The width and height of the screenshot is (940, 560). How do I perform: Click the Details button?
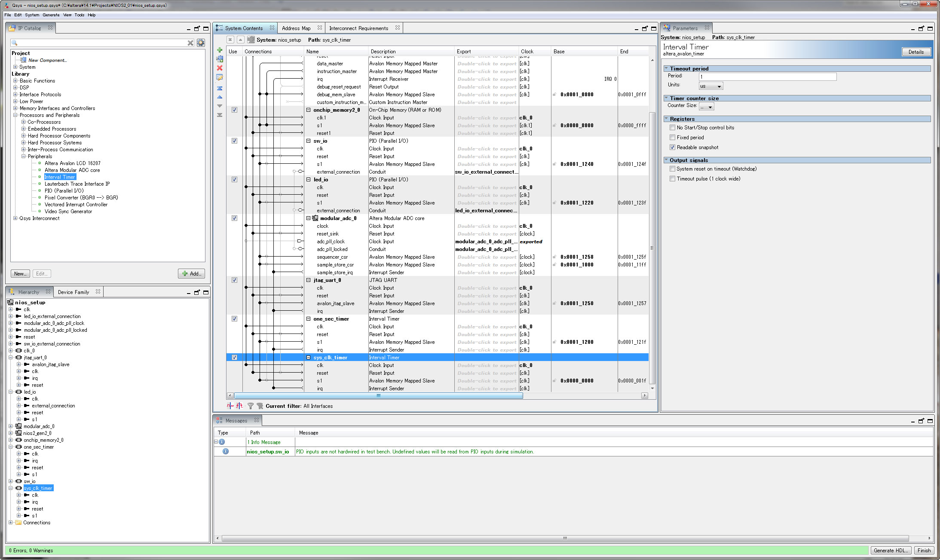916,52
